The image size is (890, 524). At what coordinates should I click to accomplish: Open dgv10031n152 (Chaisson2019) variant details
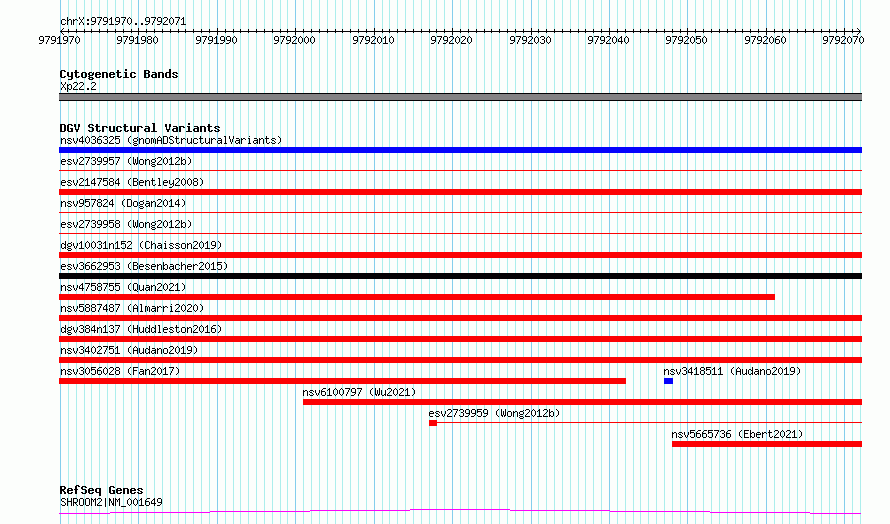[x=141, y=245]
